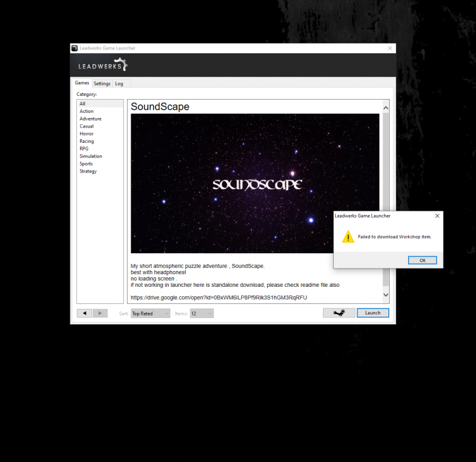Switch to the Games tab
The height and width of the screenshot is (462, 476).
(82, 83)
